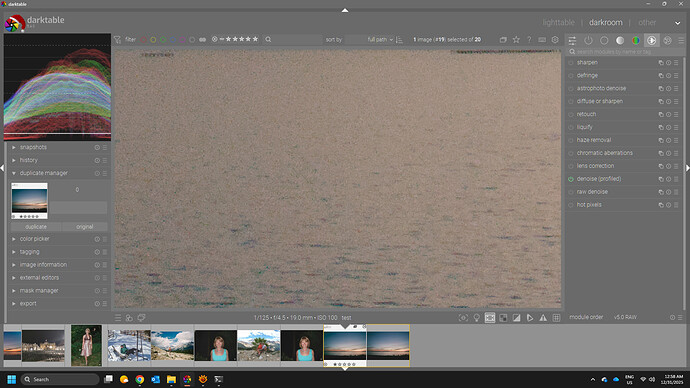Open the liquify module

(x=584, y=128)
